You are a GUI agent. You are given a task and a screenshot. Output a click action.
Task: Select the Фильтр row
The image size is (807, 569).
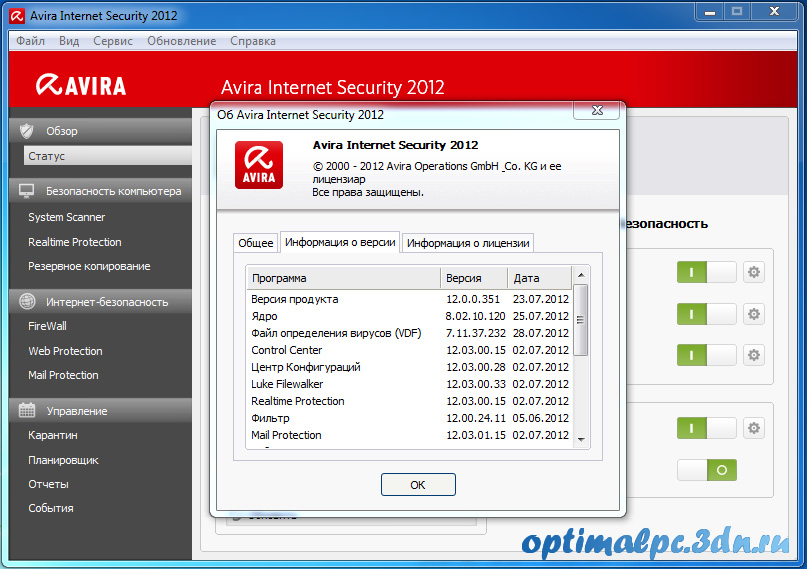410,418
